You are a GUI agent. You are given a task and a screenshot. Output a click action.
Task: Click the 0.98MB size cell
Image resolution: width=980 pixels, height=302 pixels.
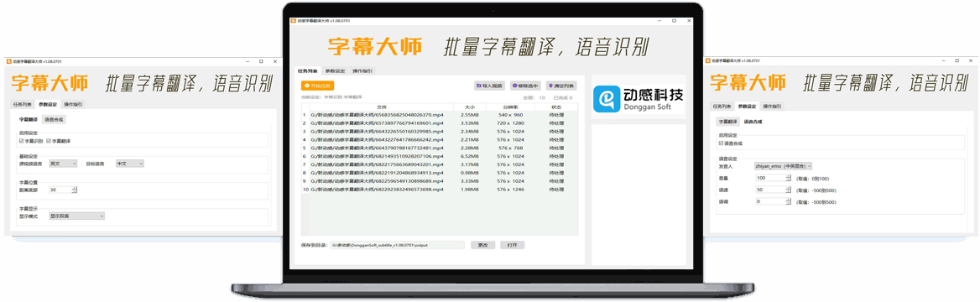[x=470, y=172]
